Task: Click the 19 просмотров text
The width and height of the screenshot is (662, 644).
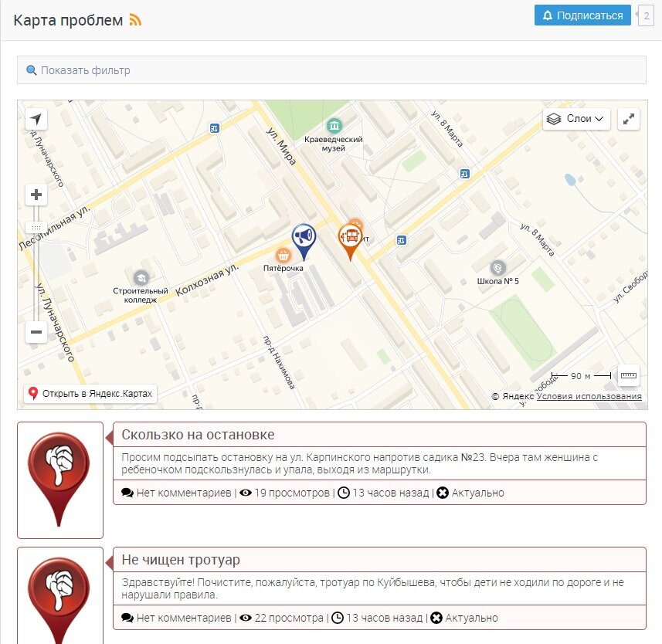Action: pyautogui.click(x=292, y=493)
